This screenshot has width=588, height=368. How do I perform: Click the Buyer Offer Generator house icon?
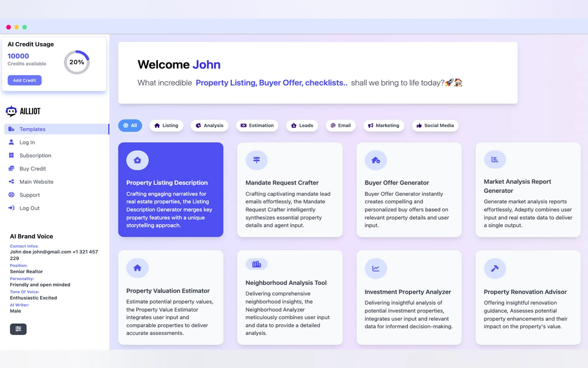click(375, 160)
